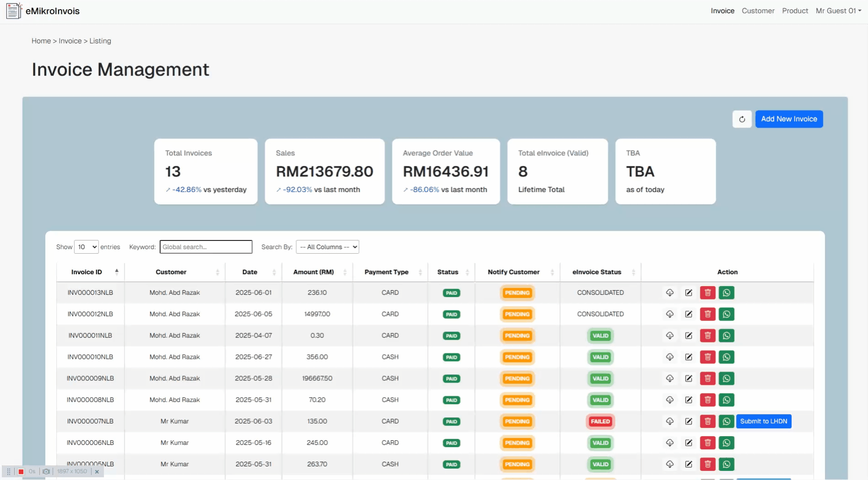This screenshot has width=868, height=480.
Task: Click Submit to LHDN button
Action: 763,421
